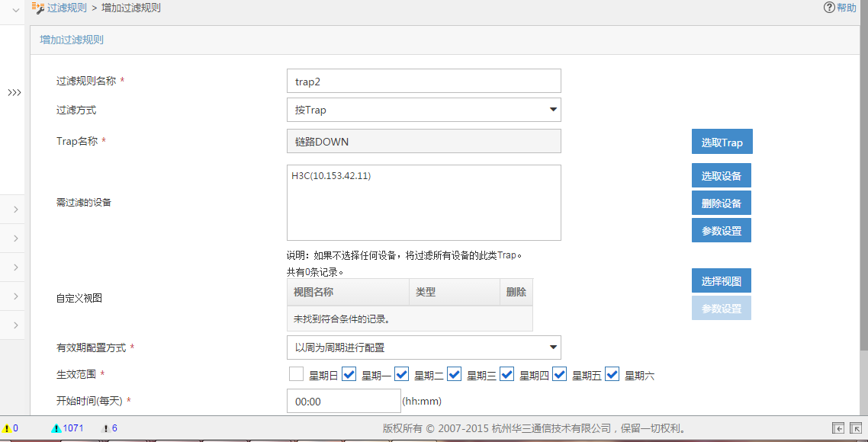
Task: Click the 过滤规则名称 input field
Action: point(423,81)
